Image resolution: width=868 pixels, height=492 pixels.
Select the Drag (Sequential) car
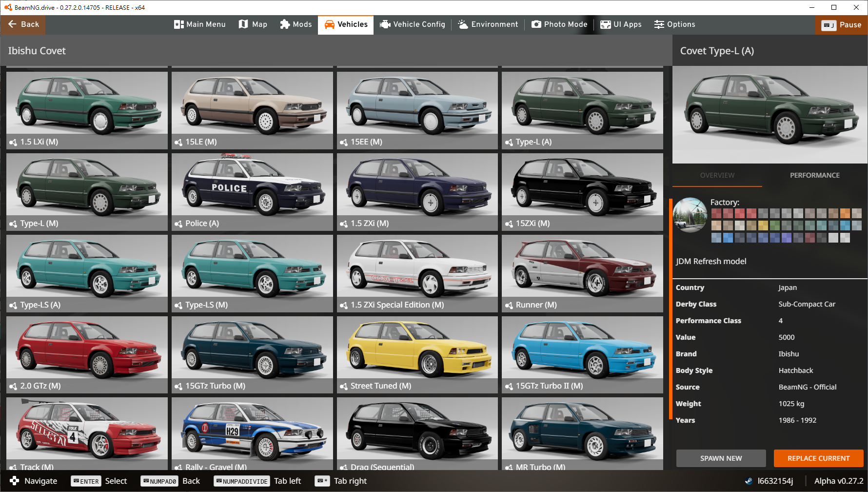[x=417, y=434]
